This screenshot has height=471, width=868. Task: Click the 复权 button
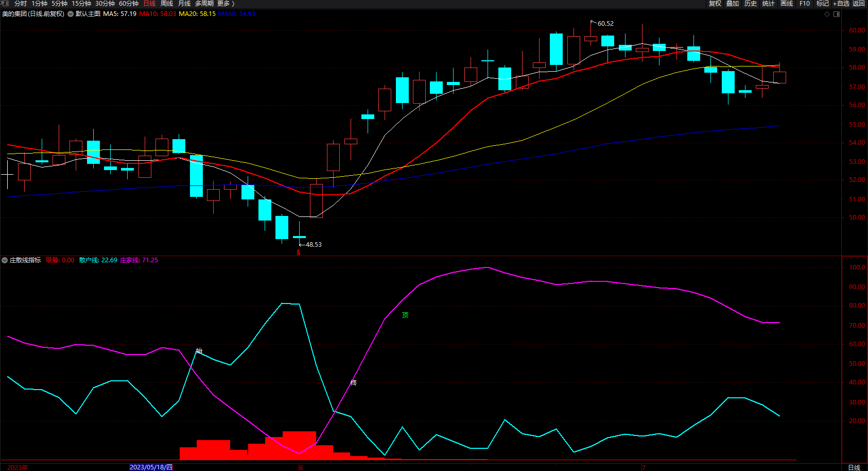tap(715, 4)
